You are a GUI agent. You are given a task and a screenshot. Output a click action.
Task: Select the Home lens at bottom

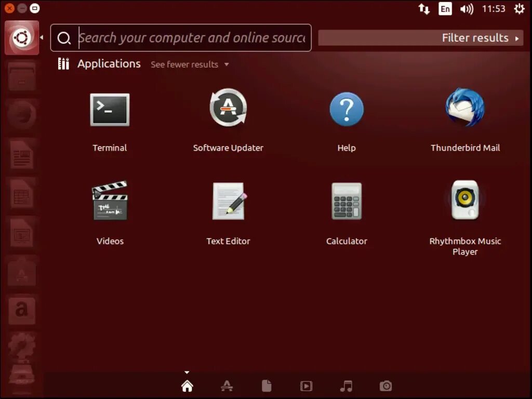[x=187, y=386]
